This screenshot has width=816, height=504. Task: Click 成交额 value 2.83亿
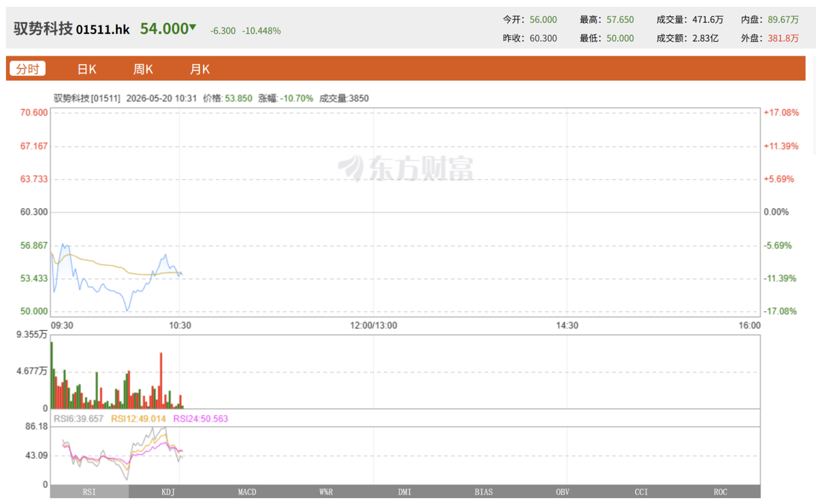pos(706,38)
